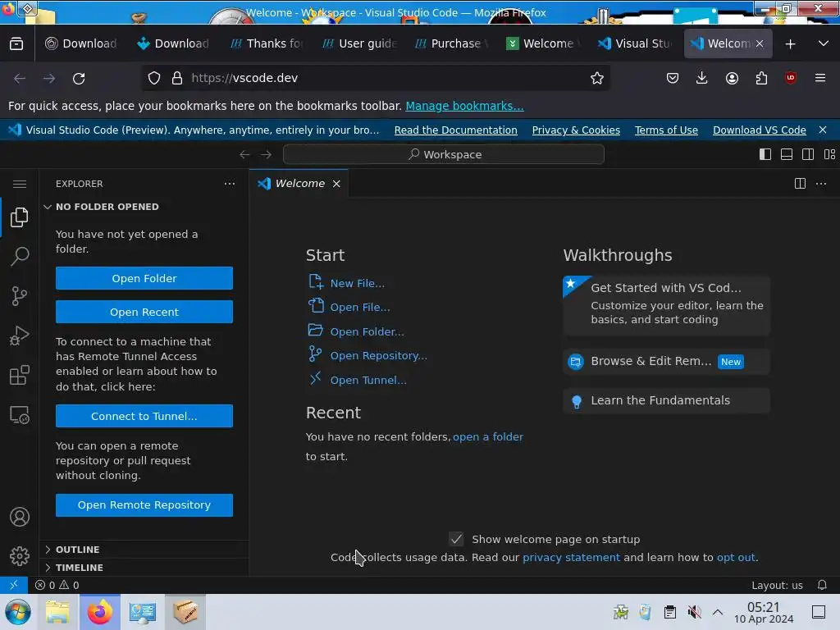
Task: Open the Remote Explorer view
Action: point(20,414)
